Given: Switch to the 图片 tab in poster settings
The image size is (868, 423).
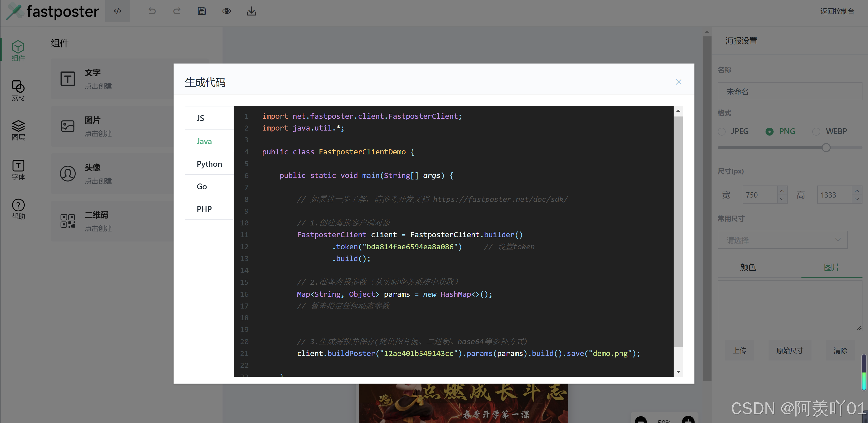Looking at the screenshot, I should (x=832, y=267).
